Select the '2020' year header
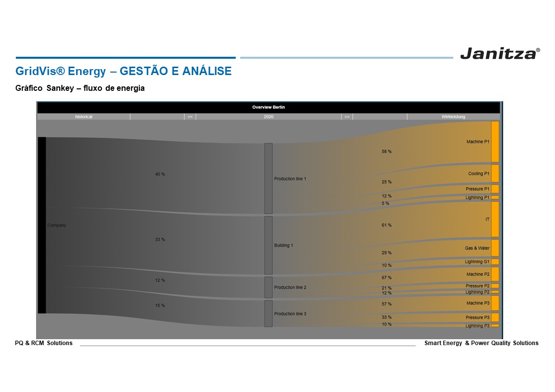 268,117
